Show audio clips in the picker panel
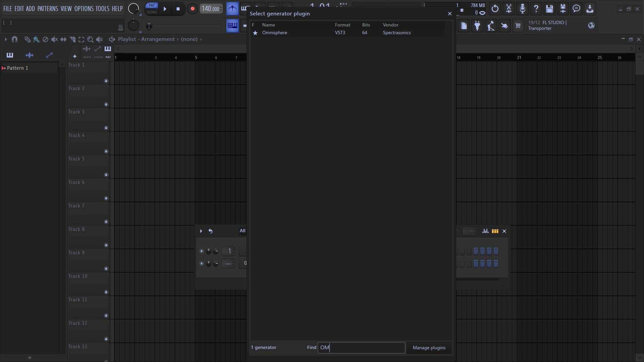This screenshot has height=362, width=644. coord(30,55)
